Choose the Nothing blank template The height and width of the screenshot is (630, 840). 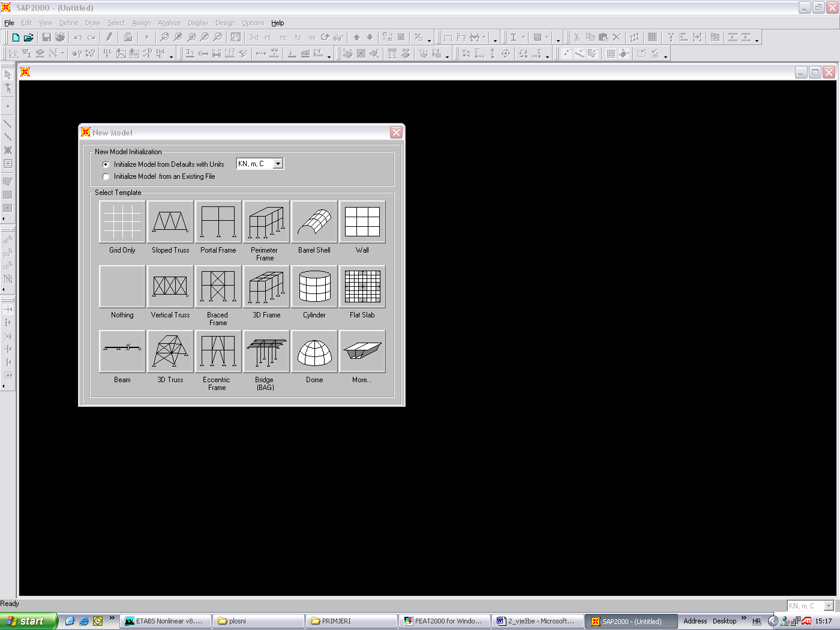pos(122,287)
